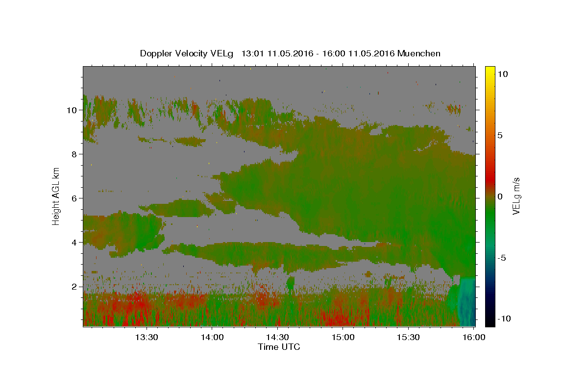Click the 'VELg m/s' colorbar label

point(516,196)
